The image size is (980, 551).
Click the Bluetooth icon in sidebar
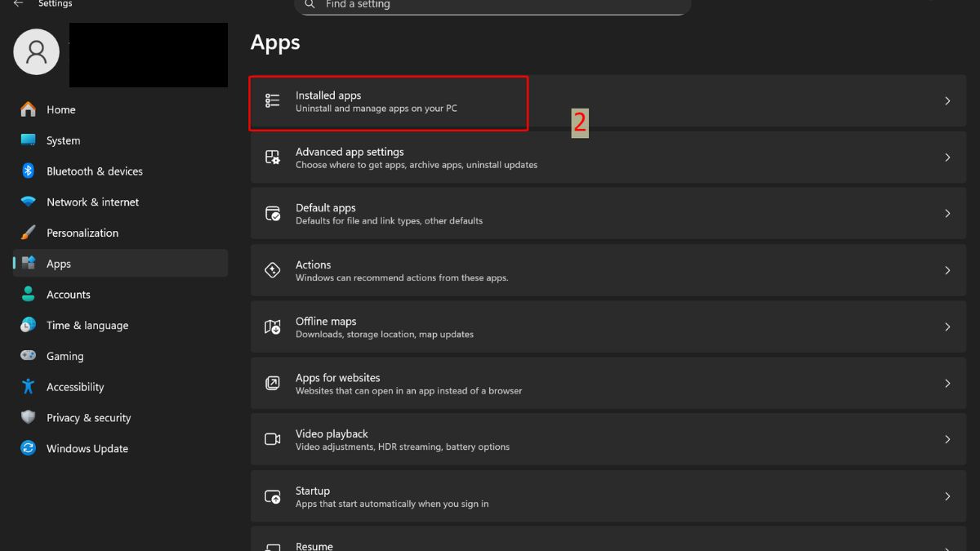(x=29, y=171)
